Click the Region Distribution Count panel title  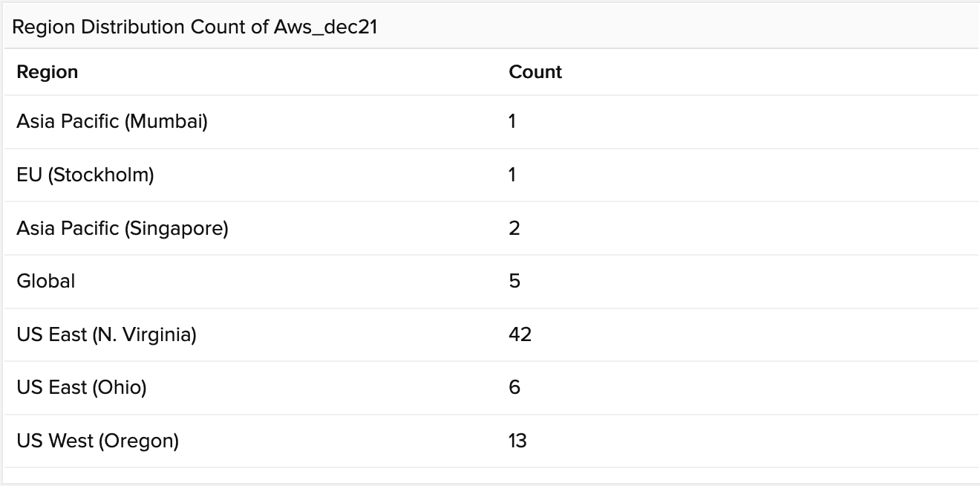point(141,27)
